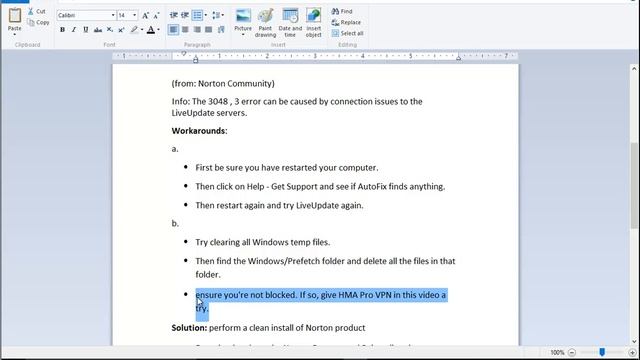This screenshot has height=360, width=640.
Task: Open the text color dropdown arrow
Action: coord(158,29)
